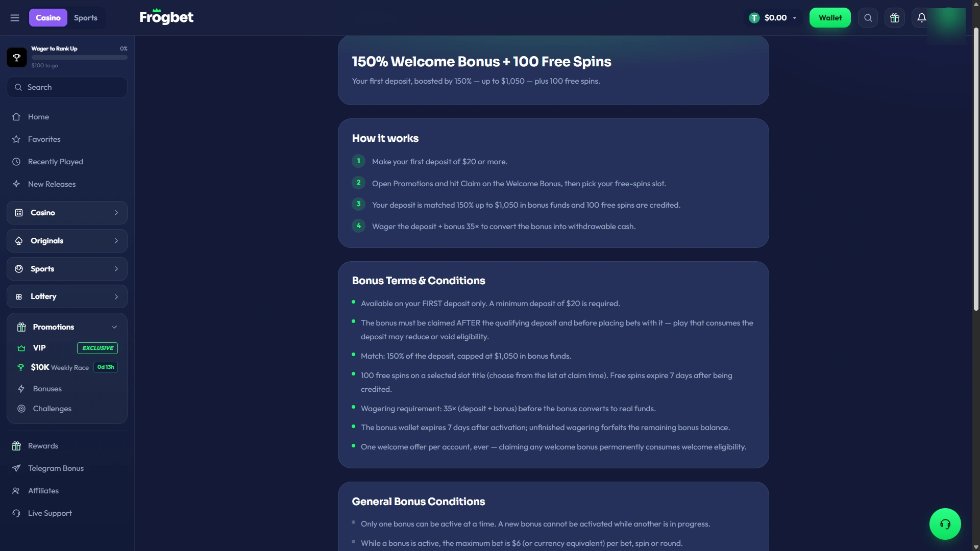Click the New Releases sparkle icon

click(16, 184)
